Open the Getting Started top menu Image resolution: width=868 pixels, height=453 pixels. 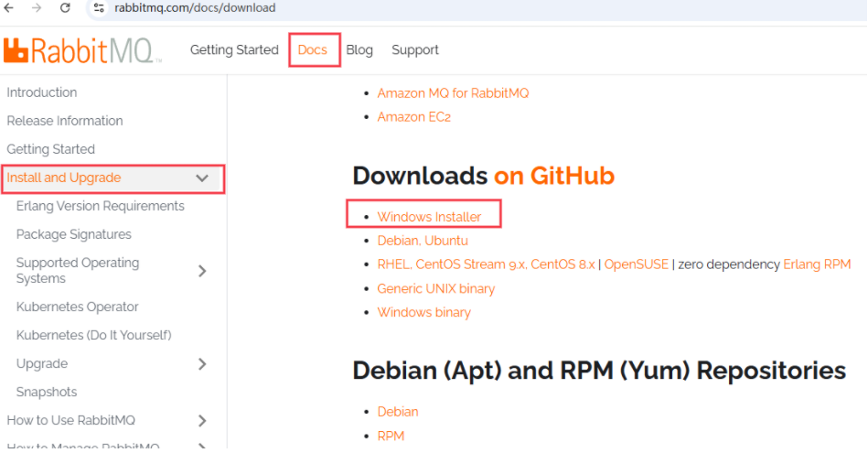click(x=234, y=49)
